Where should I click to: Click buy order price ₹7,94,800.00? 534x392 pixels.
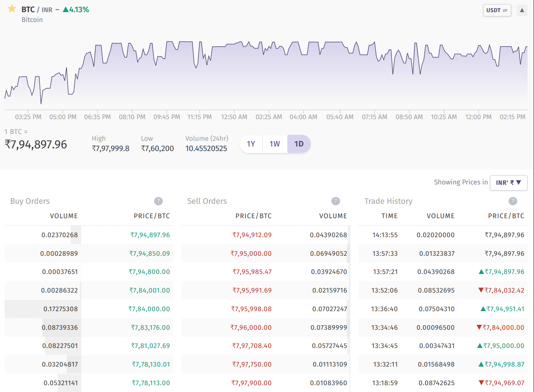(x=149, y=272)
